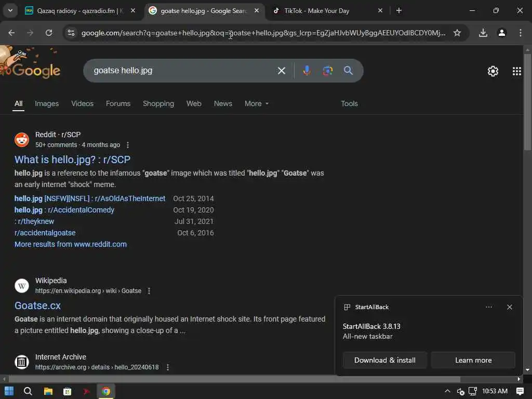Expand the More search filters dropdown

tap(257, 103)
